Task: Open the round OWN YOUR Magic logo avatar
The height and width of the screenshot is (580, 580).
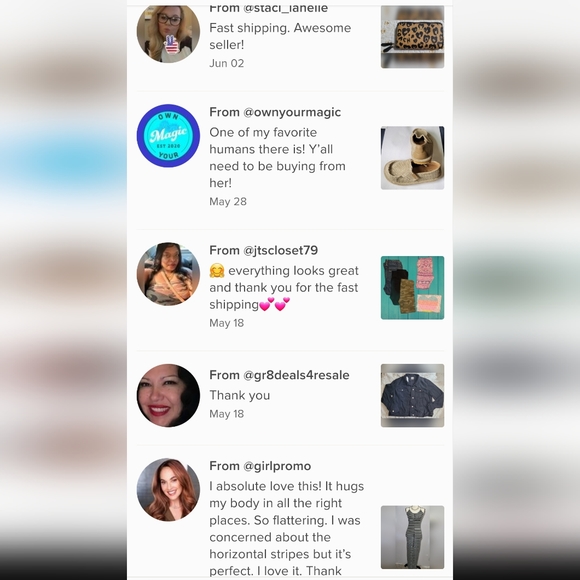Action: (168, 136)
